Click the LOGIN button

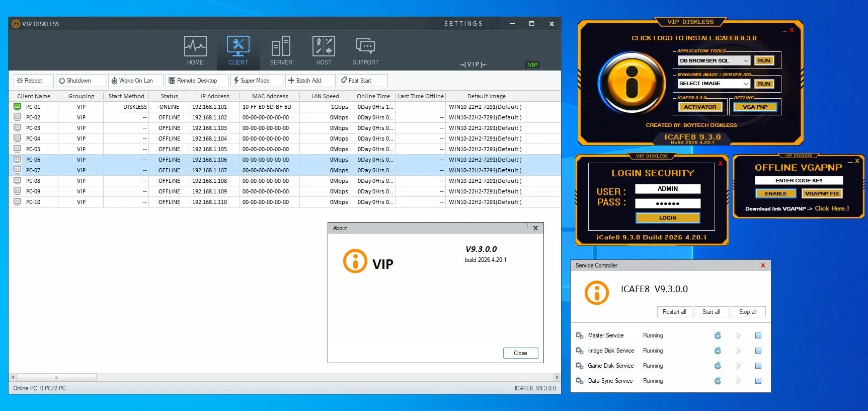tap(668, 218)
